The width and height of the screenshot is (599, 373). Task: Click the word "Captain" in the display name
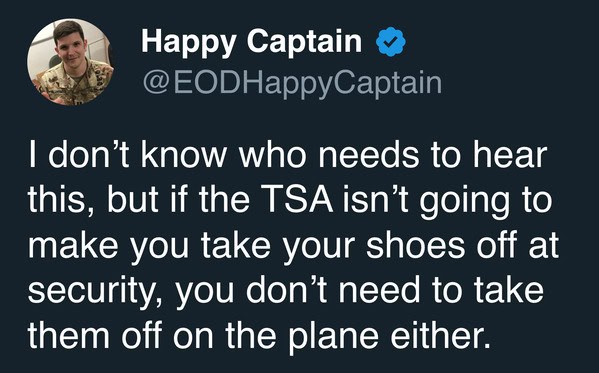pos(304,42)
